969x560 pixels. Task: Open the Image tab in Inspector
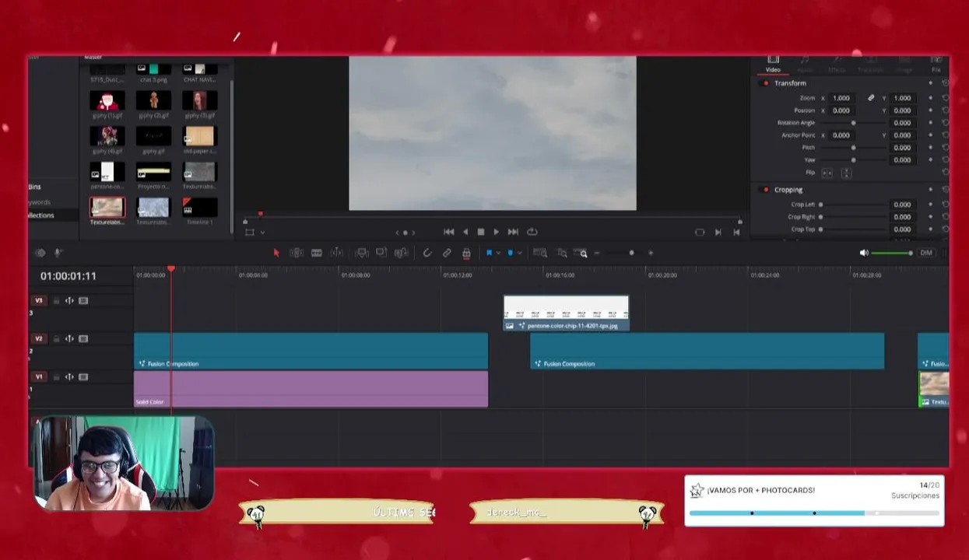(x=904, y=64)
